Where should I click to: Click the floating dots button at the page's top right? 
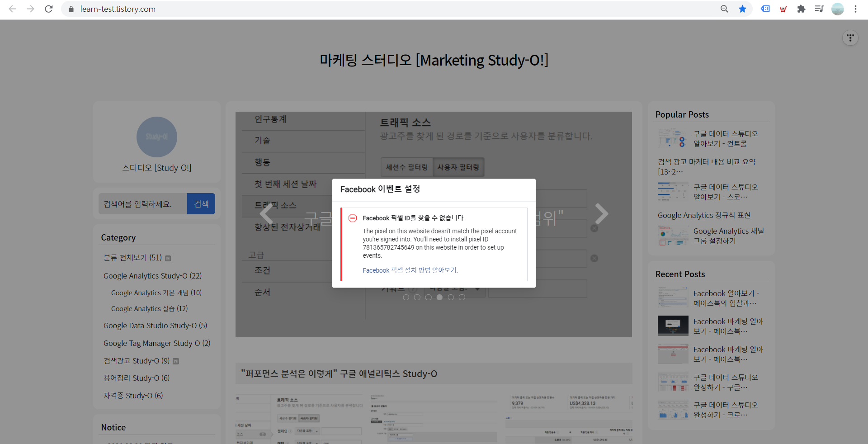(850, 38)
